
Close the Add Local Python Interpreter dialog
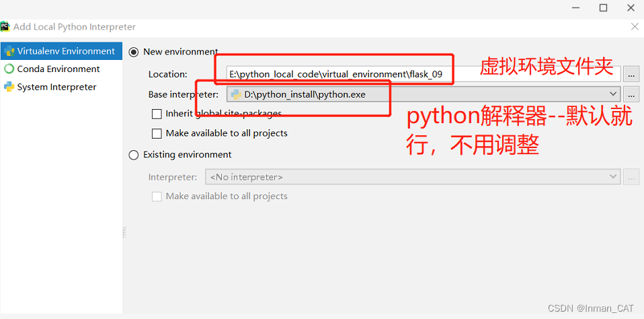(635, 27)
